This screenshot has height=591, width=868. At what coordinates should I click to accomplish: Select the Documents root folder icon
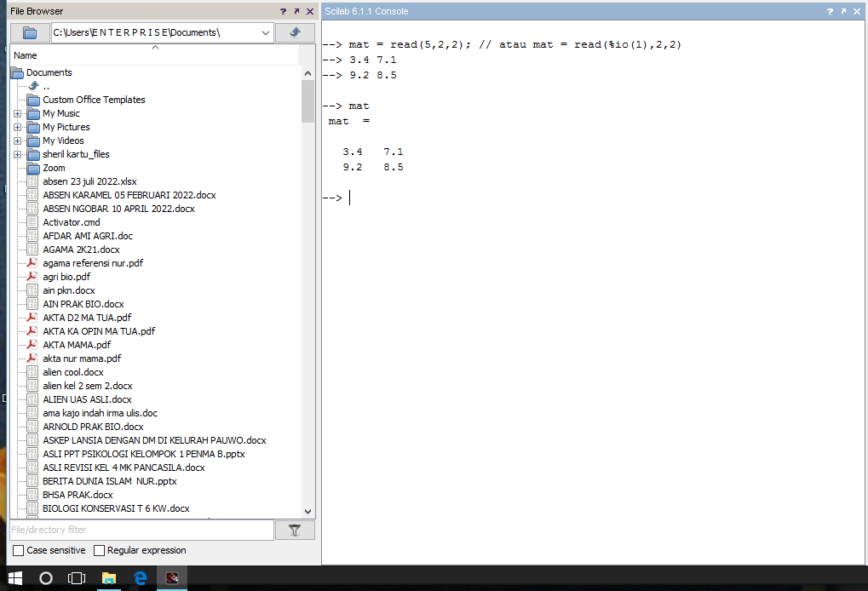18,72
